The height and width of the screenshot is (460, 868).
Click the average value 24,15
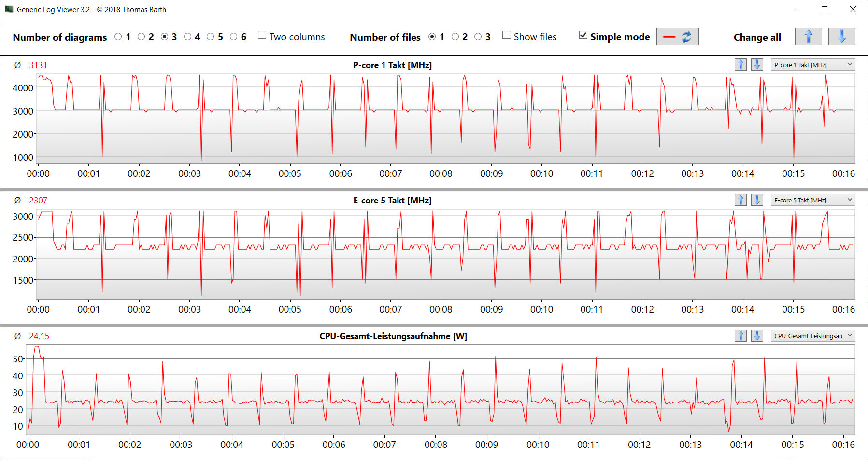coord(39,336)
